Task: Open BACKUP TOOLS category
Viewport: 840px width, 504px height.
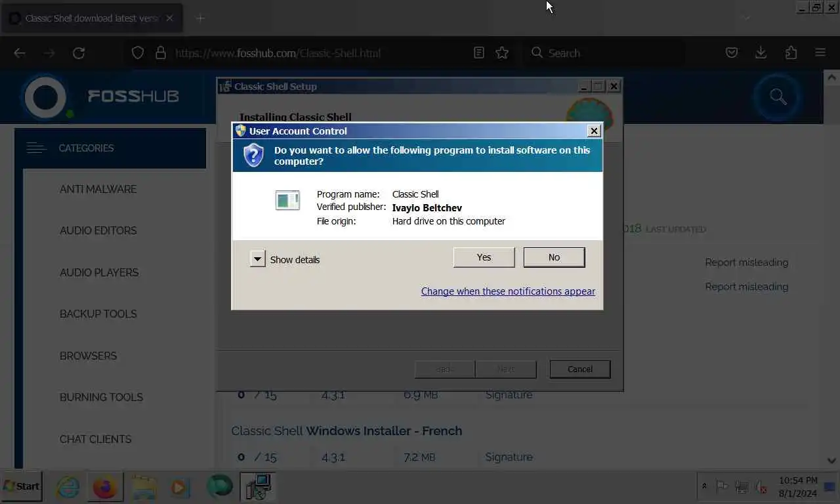Action: tap(98, 314)
